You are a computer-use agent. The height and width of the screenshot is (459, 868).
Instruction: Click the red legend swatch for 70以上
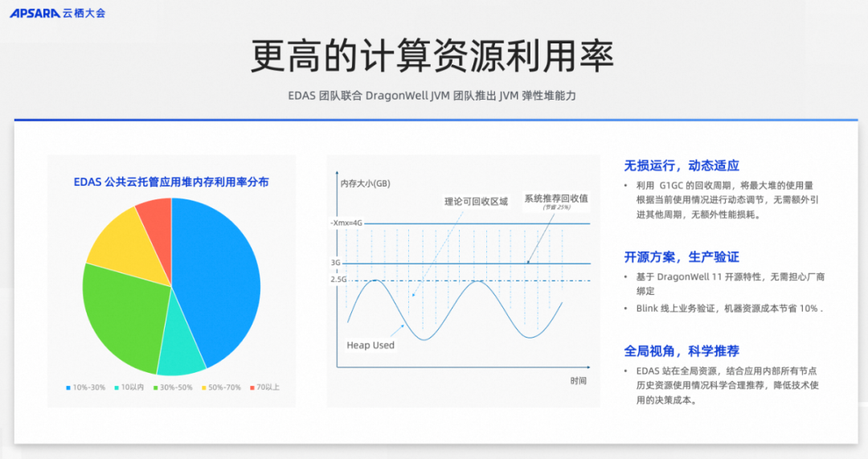click(252, 387)
